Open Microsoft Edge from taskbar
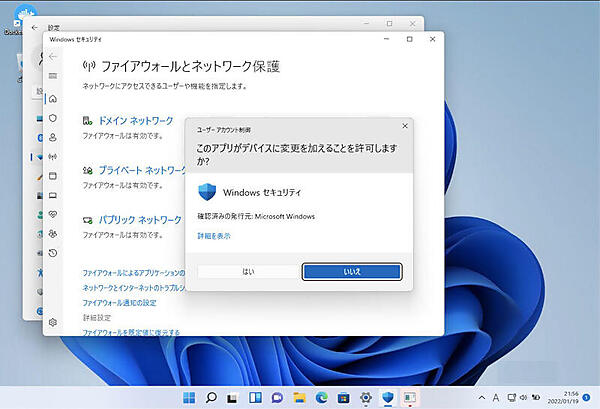Image resolution: width=600 pixels, height=409 pixels. tap(322, 397)
